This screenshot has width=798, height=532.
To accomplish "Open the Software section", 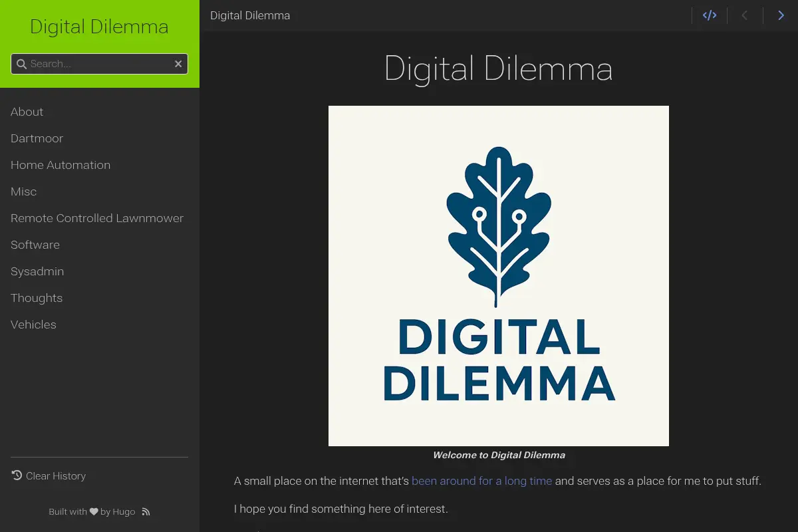I will pos(35,245).
